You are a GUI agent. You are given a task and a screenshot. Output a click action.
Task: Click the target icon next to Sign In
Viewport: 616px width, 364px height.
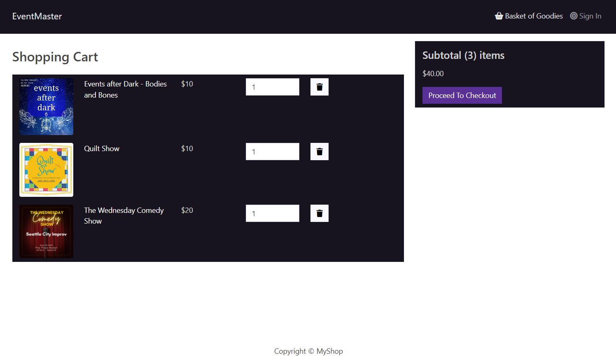coord(574,16)
